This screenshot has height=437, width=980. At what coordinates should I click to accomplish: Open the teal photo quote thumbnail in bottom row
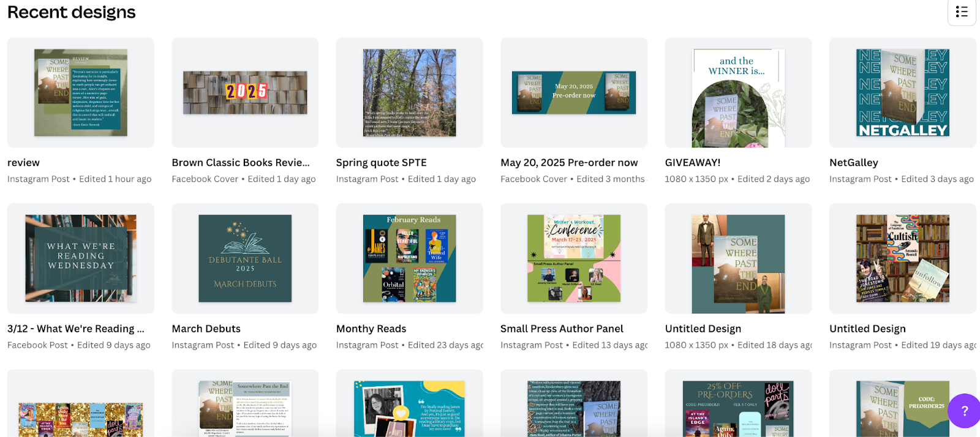(410, 403)
